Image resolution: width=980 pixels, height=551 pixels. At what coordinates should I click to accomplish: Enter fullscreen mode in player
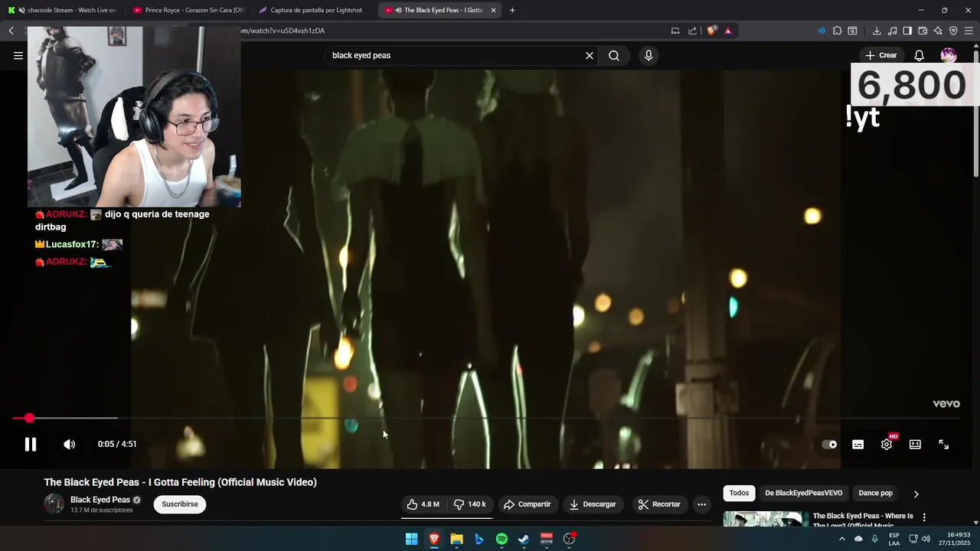click(x=944, y=445)
